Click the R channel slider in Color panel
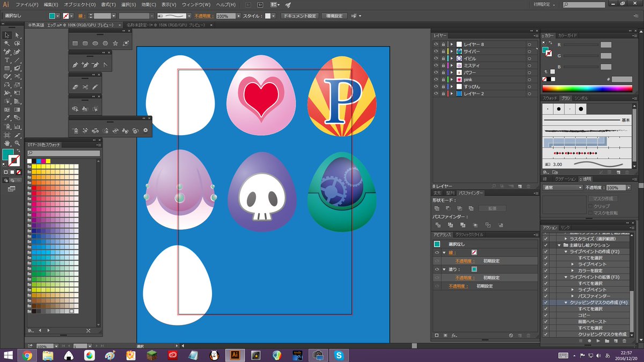Image resolution: width=644 pixels, height=362 pixels. pyautogui.click(x=581, y=45)
